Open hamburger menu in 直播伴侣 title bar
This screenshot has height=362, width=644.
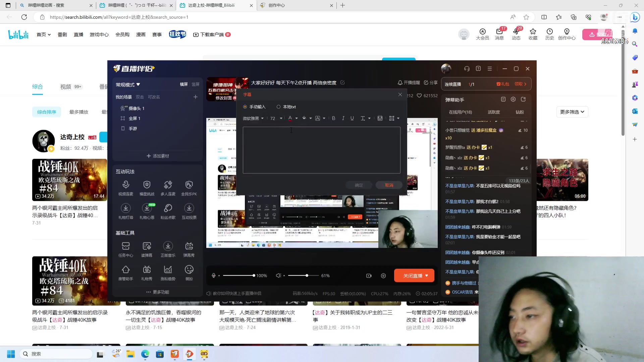point(490,69)
